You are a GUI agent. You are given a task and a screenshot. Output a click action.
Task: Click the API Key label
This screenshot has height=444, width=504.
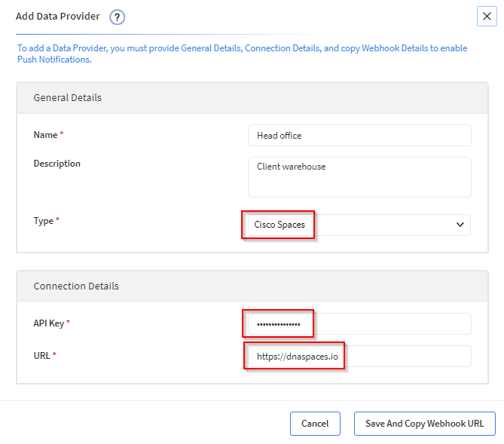pos(49,323)
